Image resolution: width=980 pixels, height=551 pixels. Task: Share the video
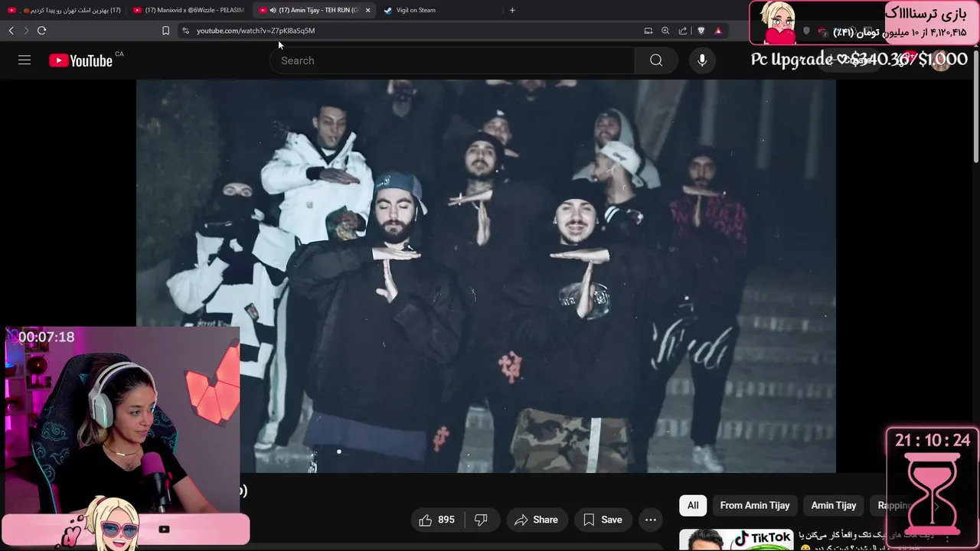pyautogui.click(x=536, y=520)
